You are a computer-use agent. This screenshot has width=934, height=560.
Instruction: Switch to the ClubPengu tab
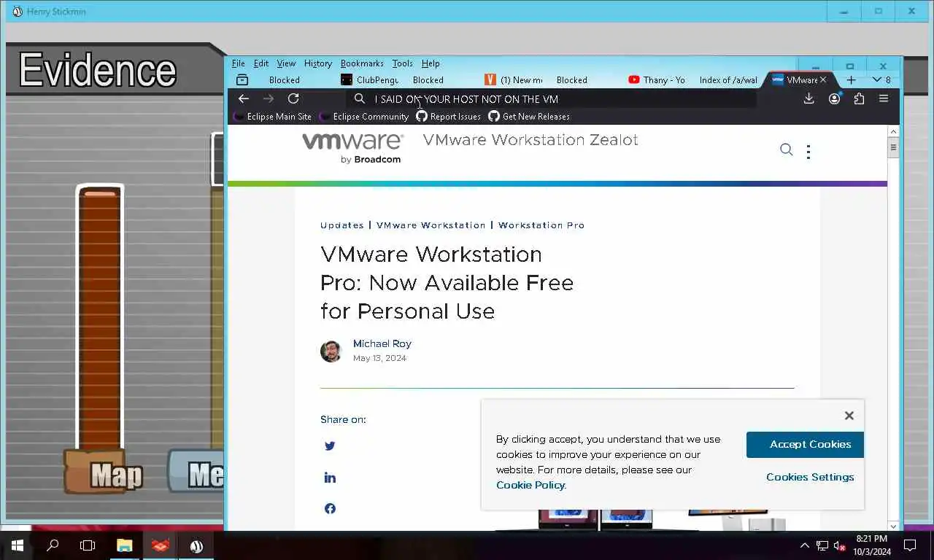pos(371,79)
